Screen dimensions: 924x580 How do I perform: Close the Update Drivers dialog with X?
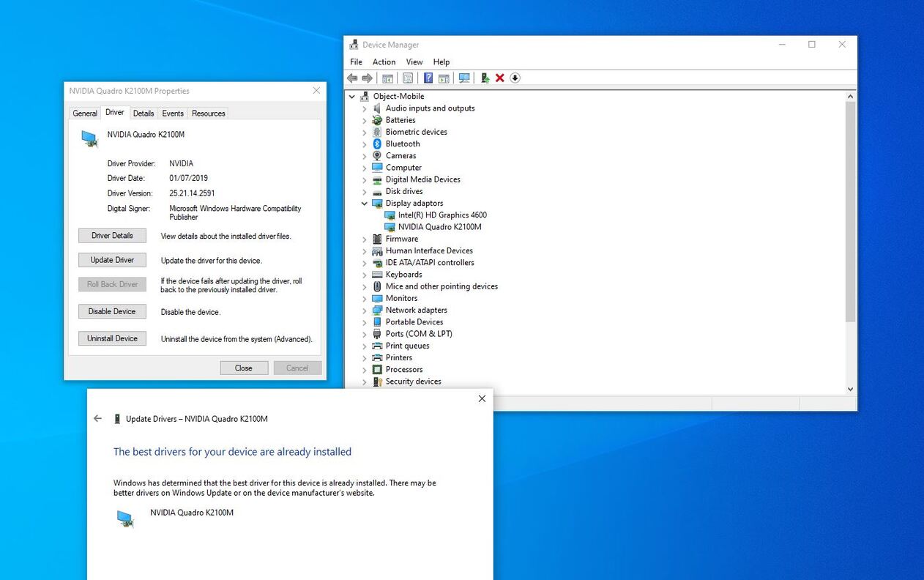pos(482,398)
